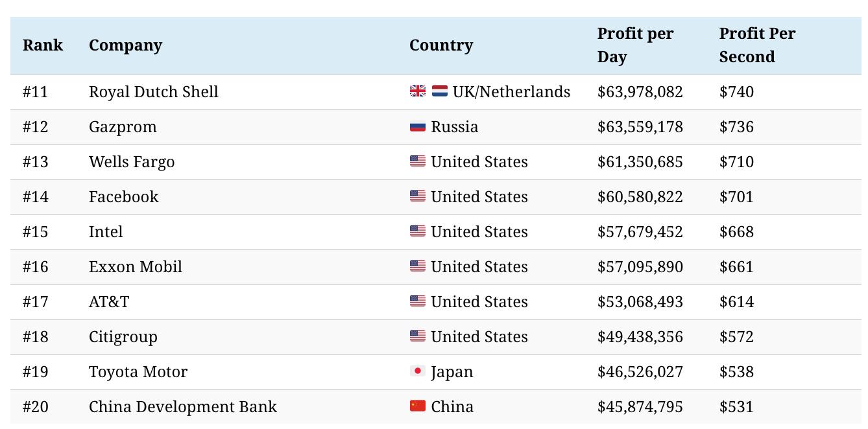Click Toyota Motor's $46,526,027 daily profit
This screenshot has width=868, height=429.
tap(640, 371)
